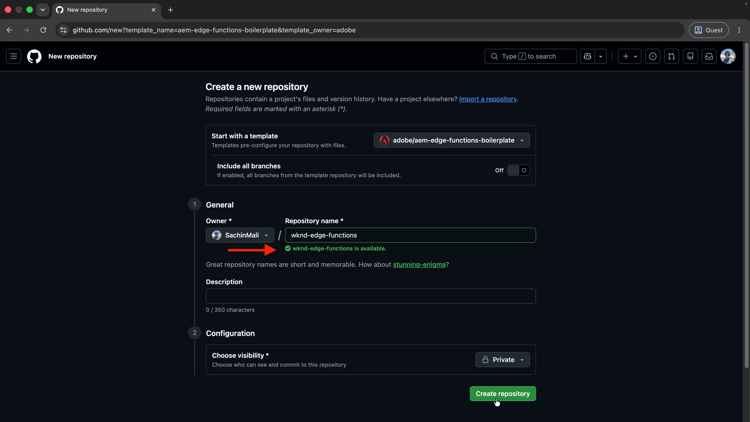Click the 'Start with a template' label
Image resolution: width=750 pixels, height=422 pixels.
pyautogui.click(x=244, y=136)
